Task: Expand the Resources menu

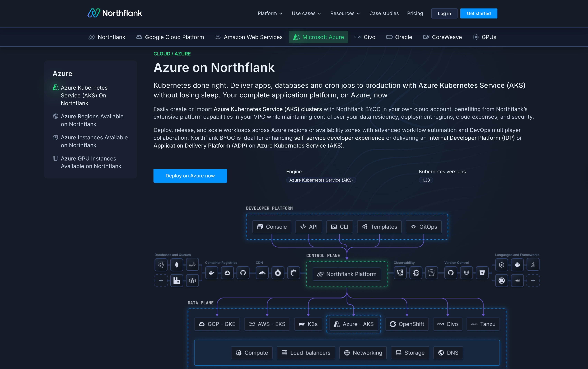Action: tap(345, 13)
